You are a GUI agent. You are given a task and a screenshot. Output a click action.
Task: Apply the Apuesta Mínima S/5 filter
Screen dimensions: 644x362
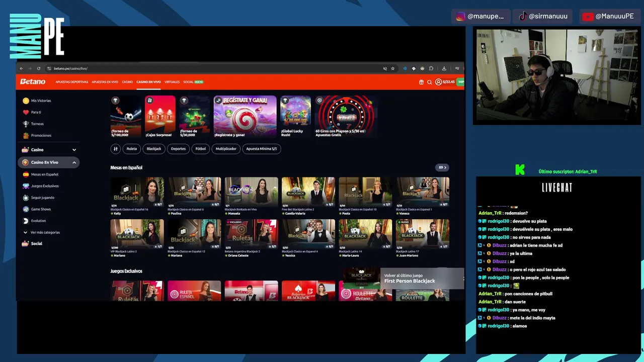click(262, 149)
